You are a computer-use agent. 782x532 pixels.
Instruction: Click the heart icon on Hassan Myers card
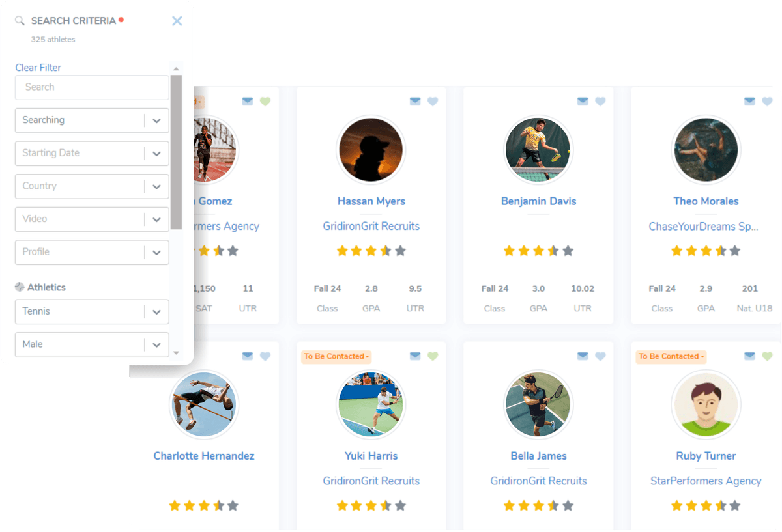pyautogui.click(x=433, y=102)
